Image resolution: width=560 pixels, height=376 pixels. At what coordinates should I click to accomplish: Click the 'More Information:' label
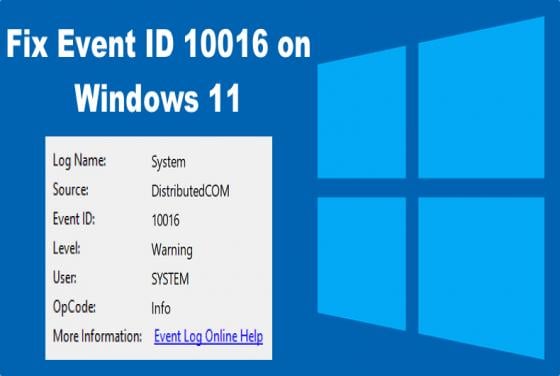pyautogui.click(x=98, y=336)
